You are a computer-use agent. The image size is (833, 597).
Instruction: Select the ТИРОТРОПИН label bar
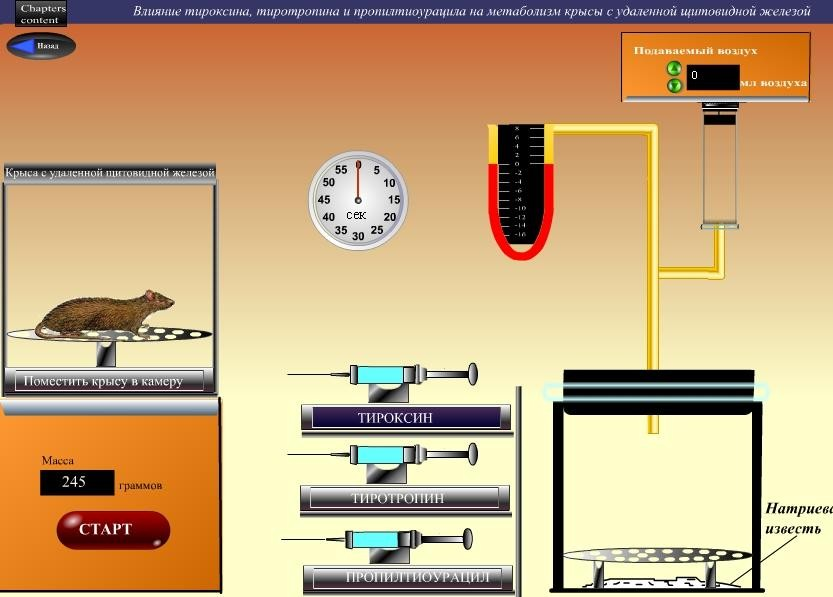pos(404,497)
